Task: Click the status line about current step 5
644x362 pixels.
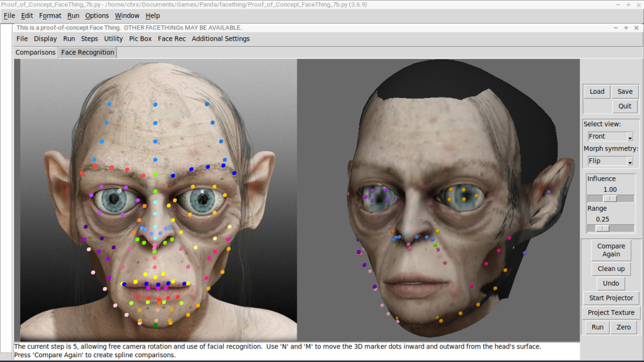Action: pos(277,347)
